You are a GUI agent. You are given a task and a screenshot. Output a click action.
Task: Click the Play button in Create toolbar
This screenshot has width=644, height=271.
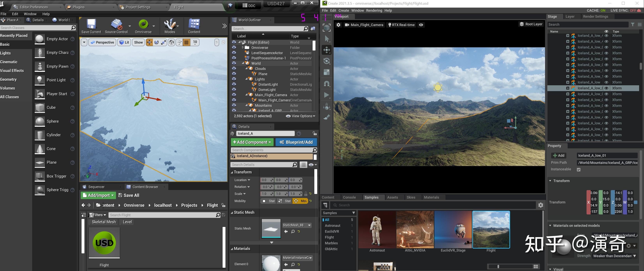(327, 95)
